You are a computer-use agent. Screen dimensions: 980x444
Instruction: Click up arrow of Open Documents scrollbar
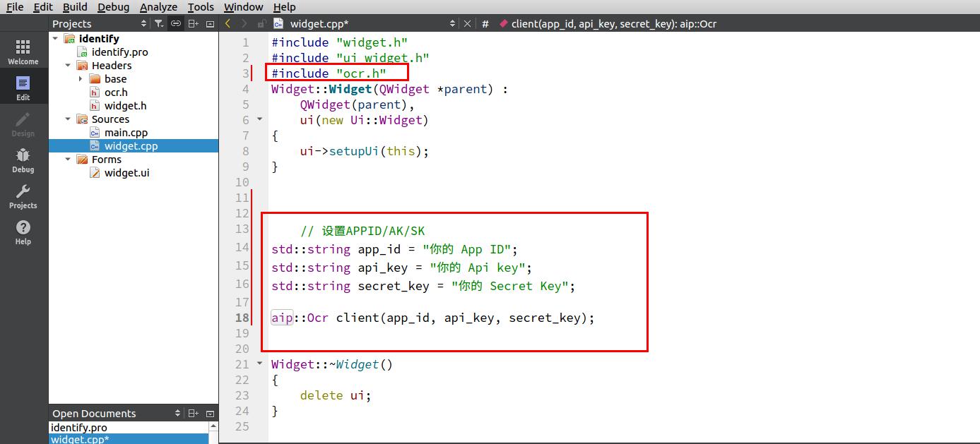coord(213,427)
